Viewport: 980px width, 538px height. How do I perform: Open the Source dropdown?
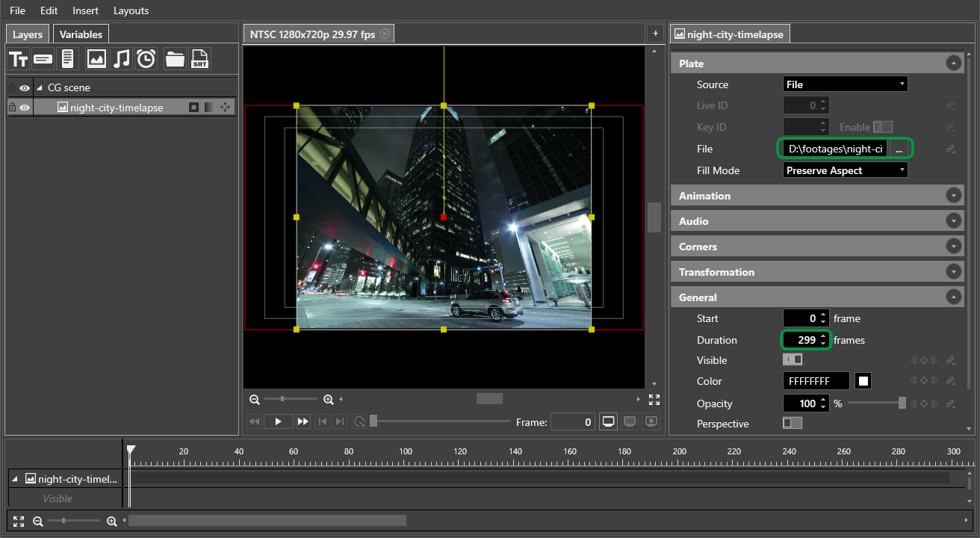tap(846, 84)
